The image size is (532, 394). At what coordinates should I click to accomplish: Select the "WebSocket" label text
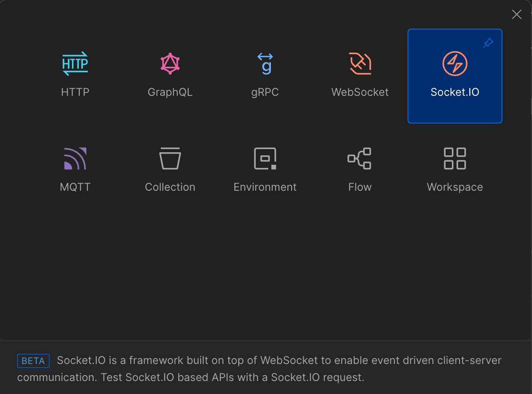tap(360, 92)
